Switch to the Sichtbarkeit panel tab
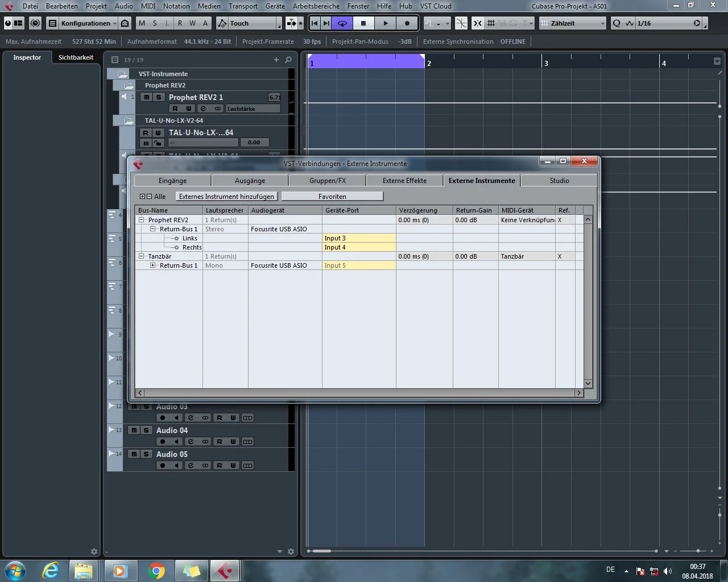 click(x=76, y=57)
